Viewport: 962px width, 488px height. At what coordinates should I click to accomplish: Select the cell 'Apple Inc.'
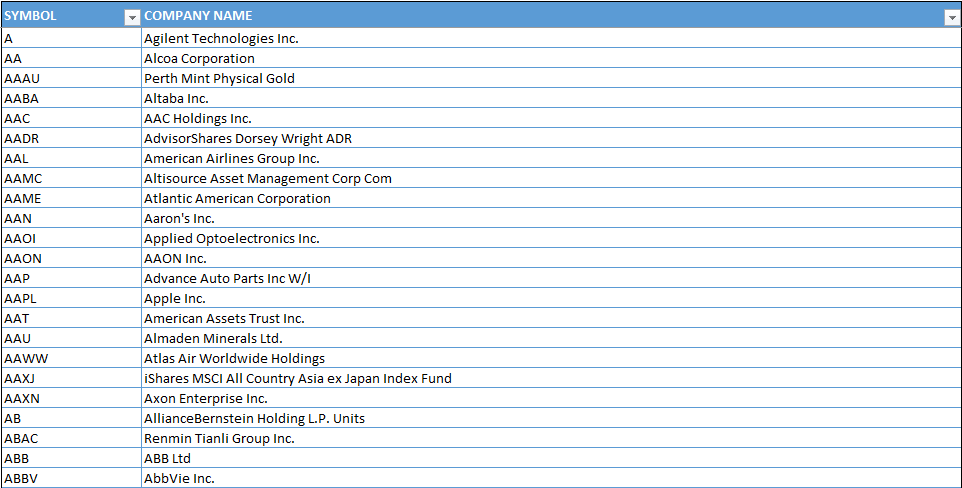click(551, 298)
